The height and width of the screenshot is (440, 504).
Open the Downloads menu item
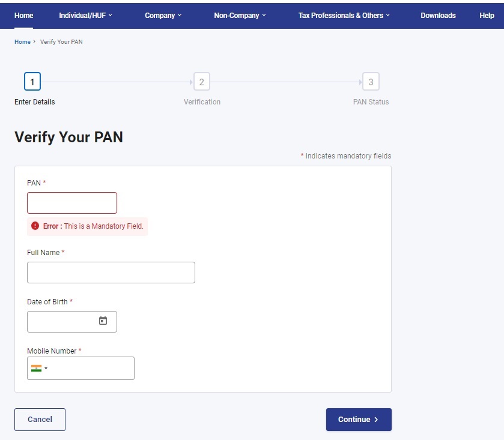coord(438,16)
